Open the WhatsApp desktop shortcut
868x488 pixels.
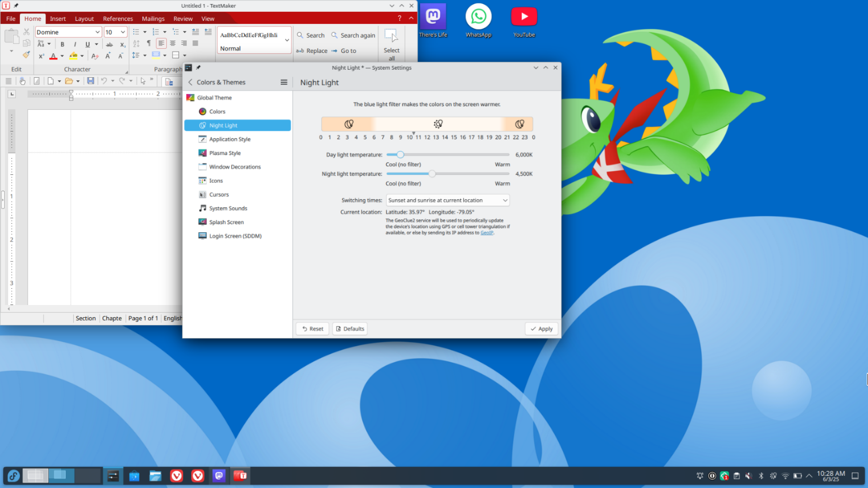click(478, 21)
